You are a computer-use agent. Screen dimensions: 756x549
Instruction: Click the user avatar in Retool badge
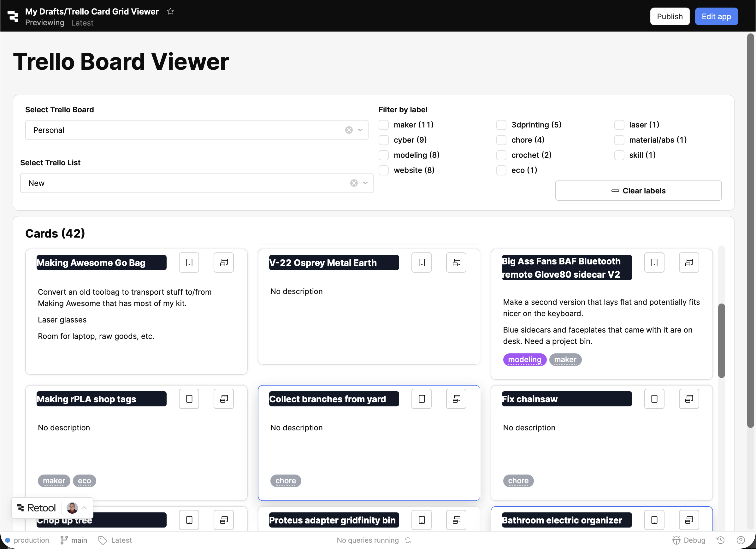[72, 508]
